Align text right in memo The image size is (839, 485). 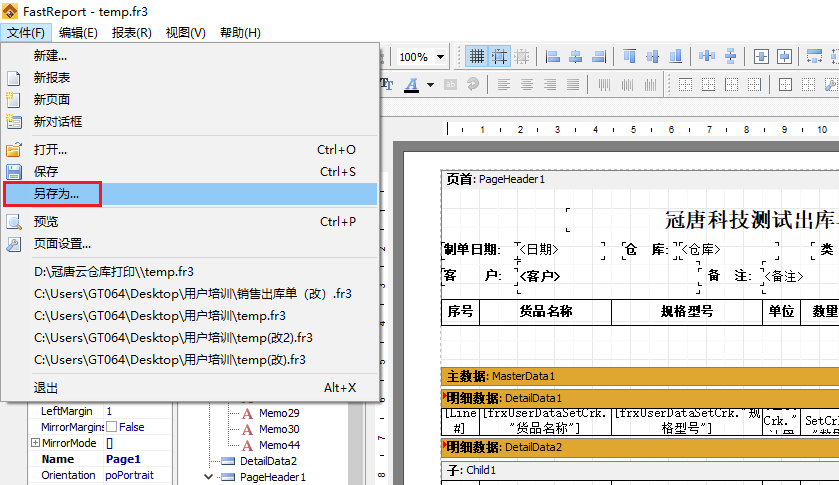tap(550, 85)
